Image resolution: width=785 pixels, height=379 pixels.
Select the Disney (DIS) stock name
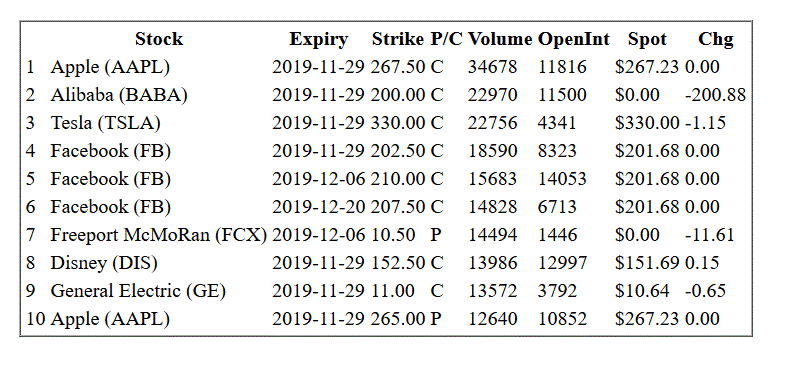[x=104, y=263]
